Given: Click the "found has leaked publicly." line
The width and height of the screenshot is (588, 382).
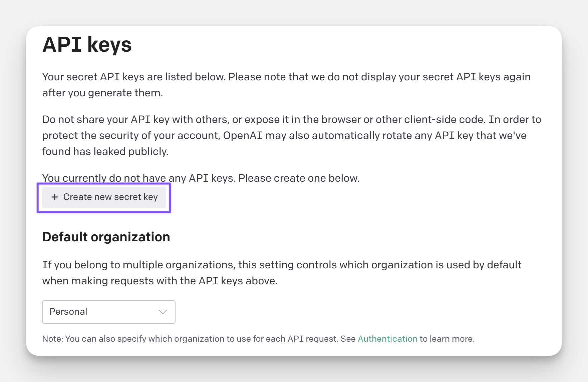Looking at the screenshot, I should [105, 152].
